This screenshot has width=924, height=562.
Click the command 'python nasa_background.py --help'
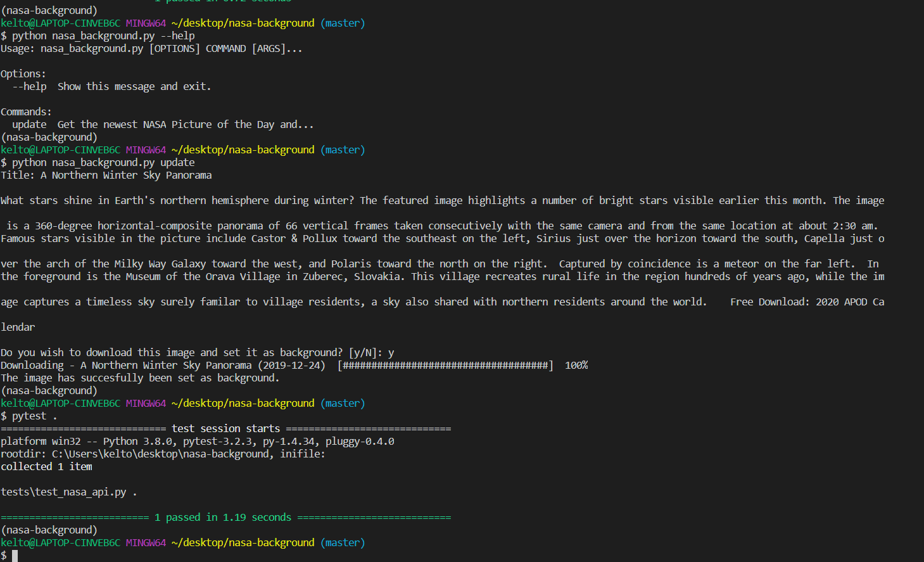103,36
